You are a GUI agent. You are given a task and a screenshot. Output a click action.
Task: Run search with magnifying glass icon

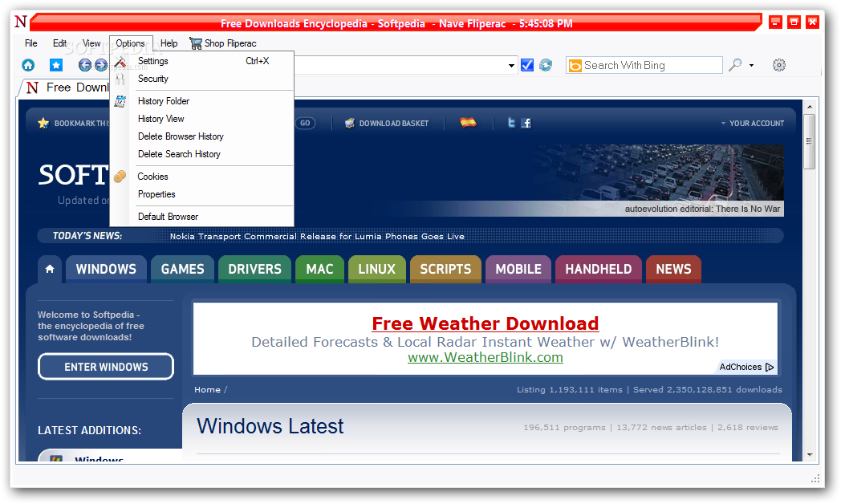(735, 66)
